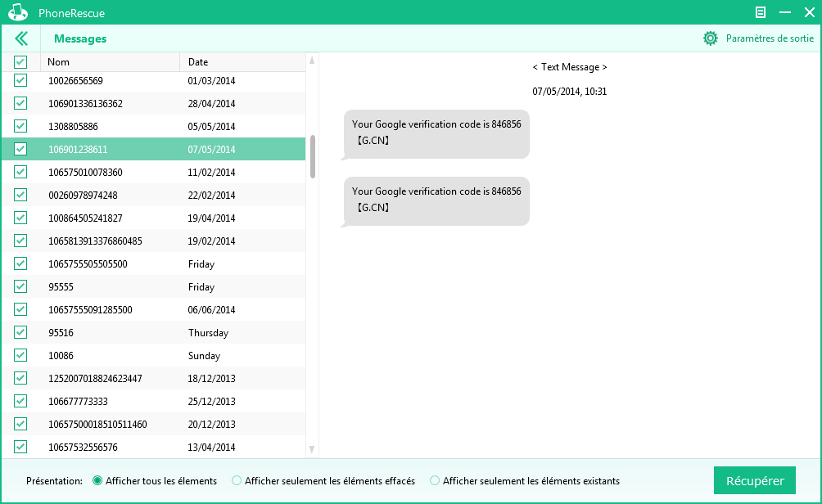Uncheck the 1065755505505500 checkbox
Screen dimensions: 822x504
pos(20,264)
